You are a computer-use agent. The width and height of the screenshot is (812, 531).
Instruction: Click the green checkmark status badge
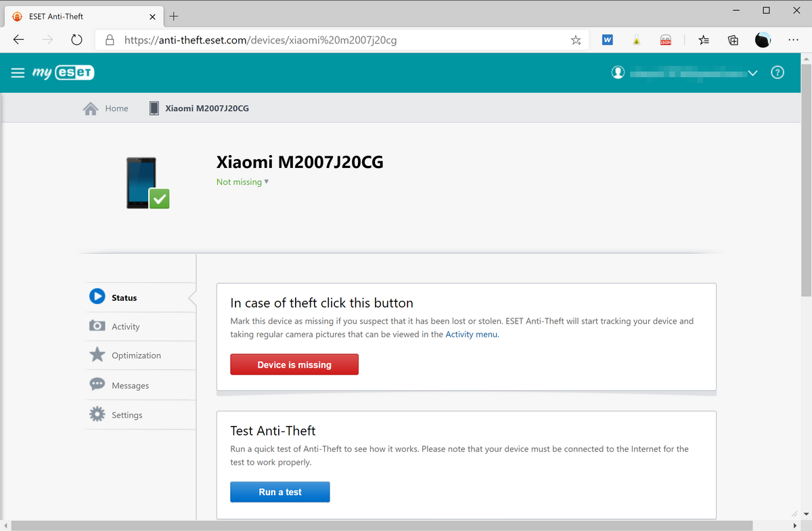coord(160,198)
